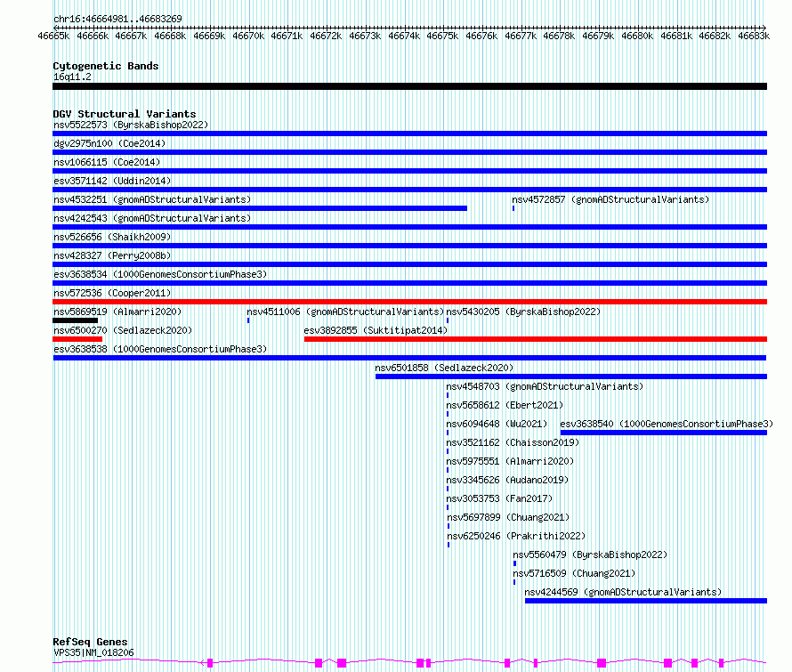Click the 46665k ruler tick label

[53, 36]
